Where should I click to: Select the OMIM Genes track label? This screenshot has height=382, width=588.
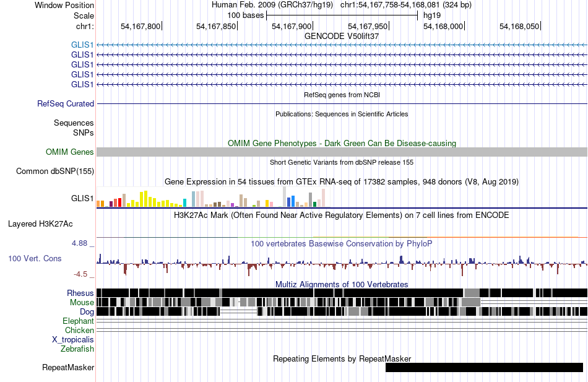(x=69, y=152)
